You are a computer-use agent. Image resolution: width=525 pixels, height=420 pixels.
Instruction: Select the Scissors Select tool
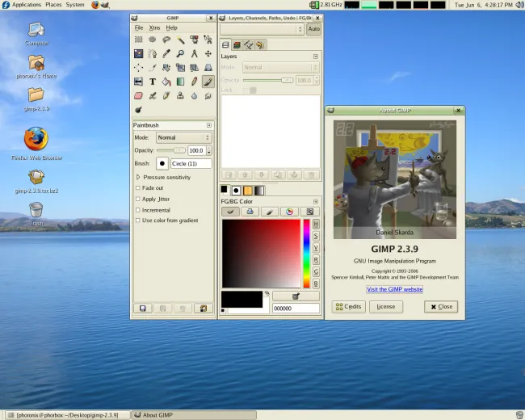208,40
